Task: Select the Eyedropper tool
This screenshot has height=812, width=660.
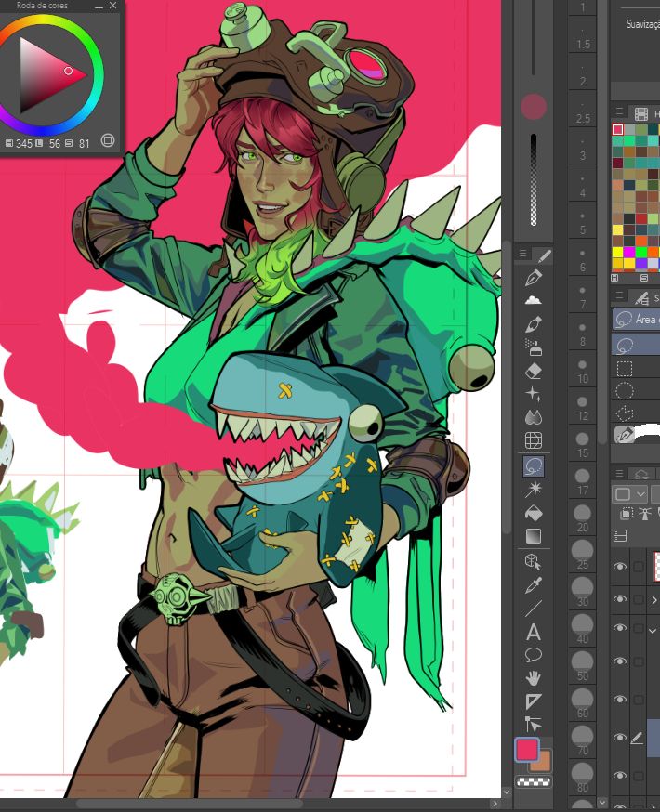Action: tap(534, 584)
